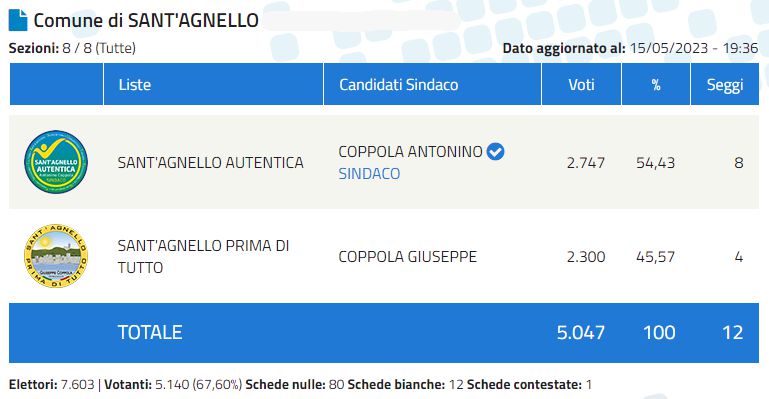
Task: Click the SANT'AGNELLO AUTENTICA list name
Action: click(x=210, y=162)
